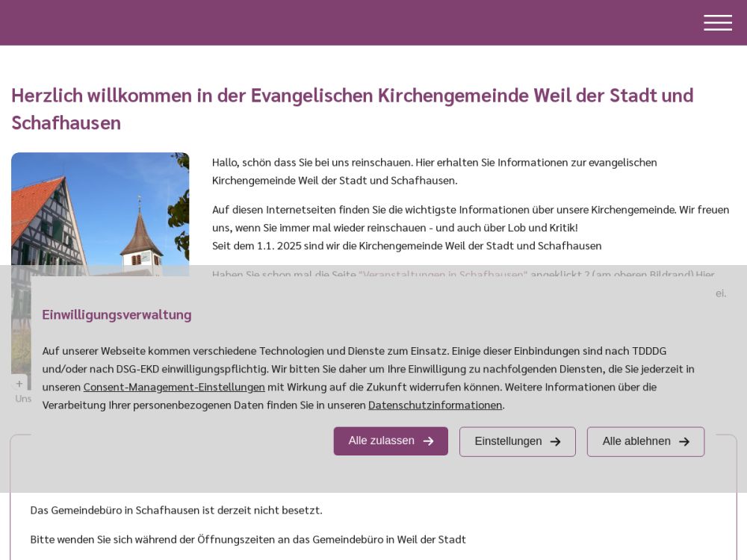Screen dimensions: 747x560
Task: Click the Gemeindebüro in Schafhausen notice text
Action: 176,510
